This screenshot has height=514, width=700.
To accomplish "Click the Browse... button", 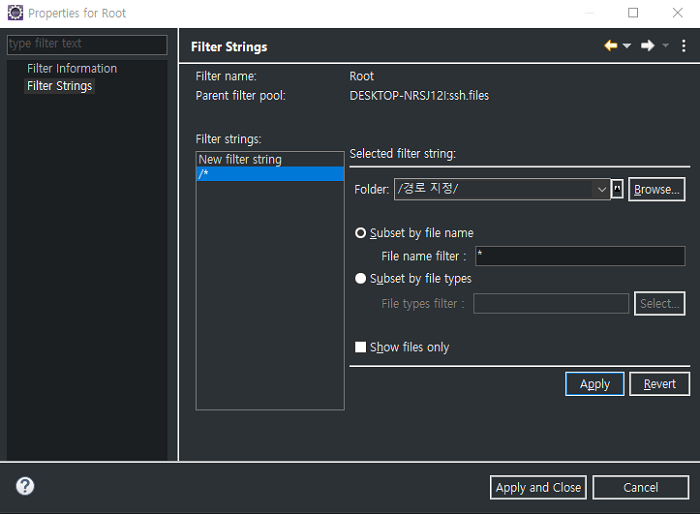I will 656,189.
